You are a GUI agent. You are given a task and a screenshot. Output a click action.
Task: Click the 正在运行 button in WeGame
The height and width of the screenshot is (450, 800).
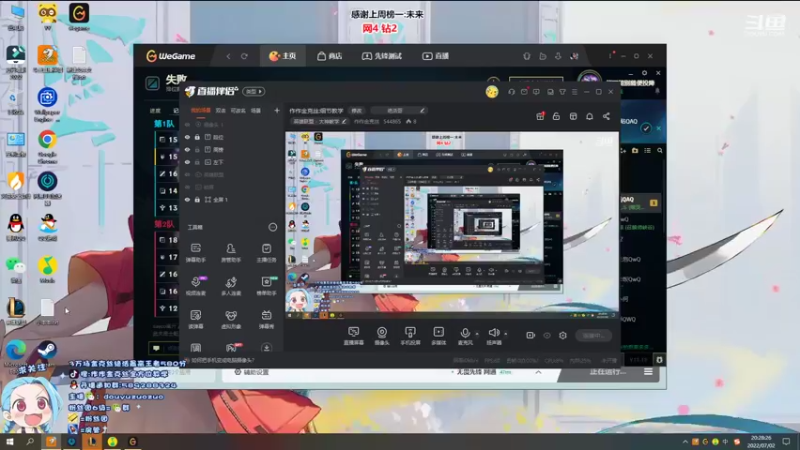607,372
